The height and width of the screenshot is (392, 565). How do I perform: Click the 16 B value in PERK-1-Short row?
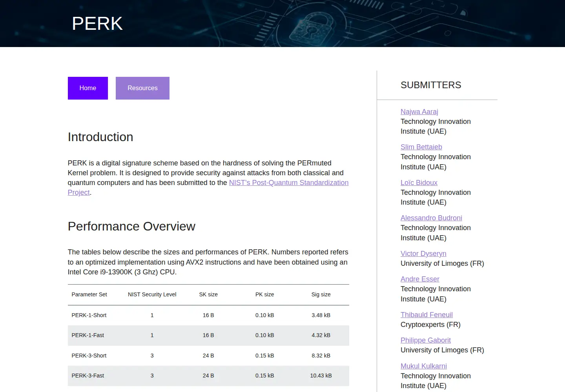tap(208, 315)
